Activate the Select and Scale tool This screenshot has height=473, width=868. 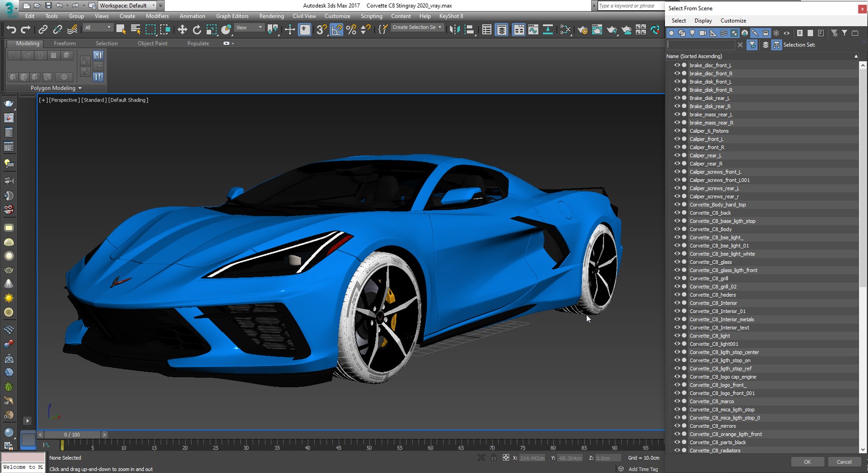211,30
